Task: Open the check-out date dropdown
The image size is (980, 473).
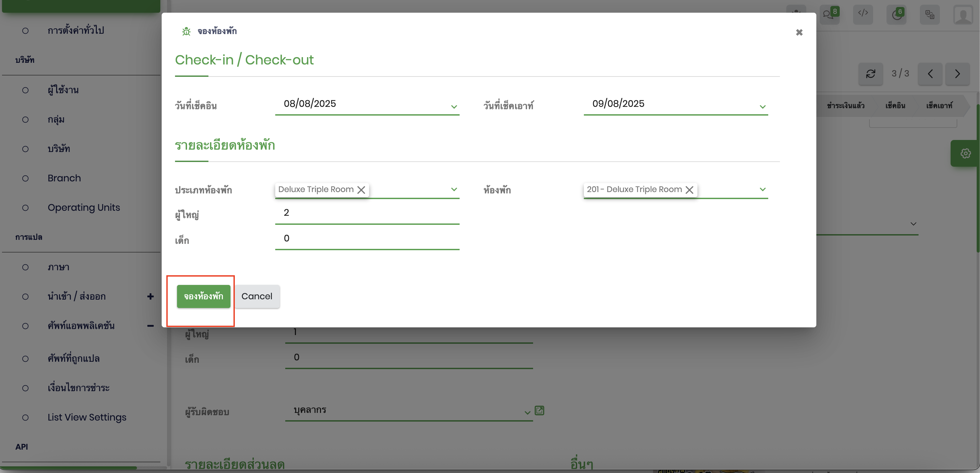Action: point(763,107)
